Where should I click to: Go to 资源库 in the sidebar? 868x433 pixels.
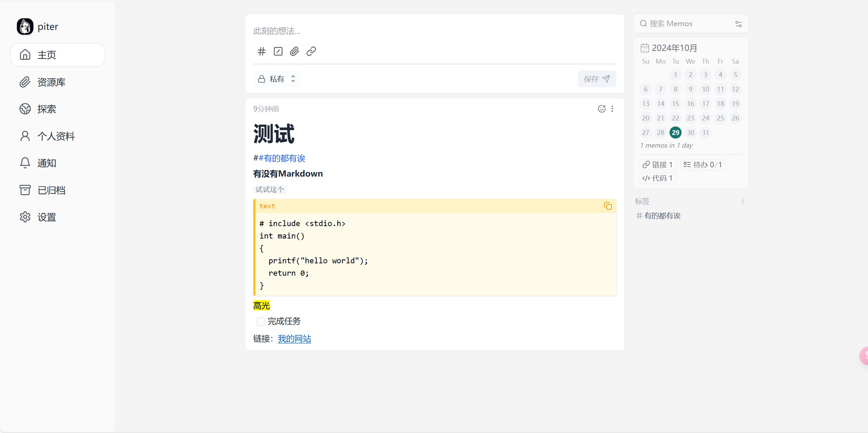tap(51, 82)
